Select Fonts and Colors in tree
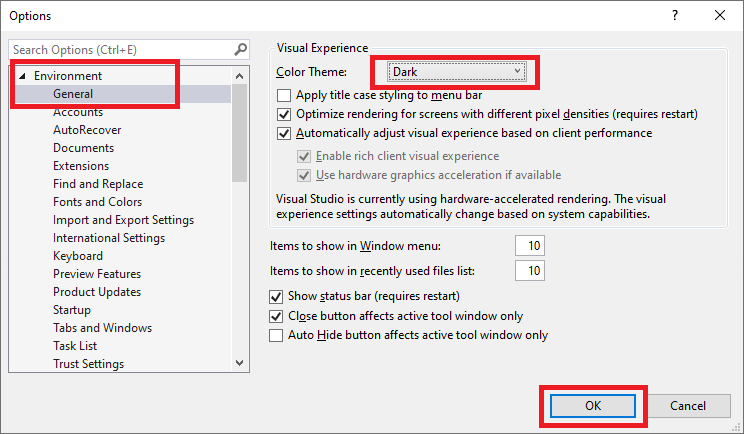Image resolution: width=744 pixels, height=434 pixels. pyautogui.click(x=97, y=202)
